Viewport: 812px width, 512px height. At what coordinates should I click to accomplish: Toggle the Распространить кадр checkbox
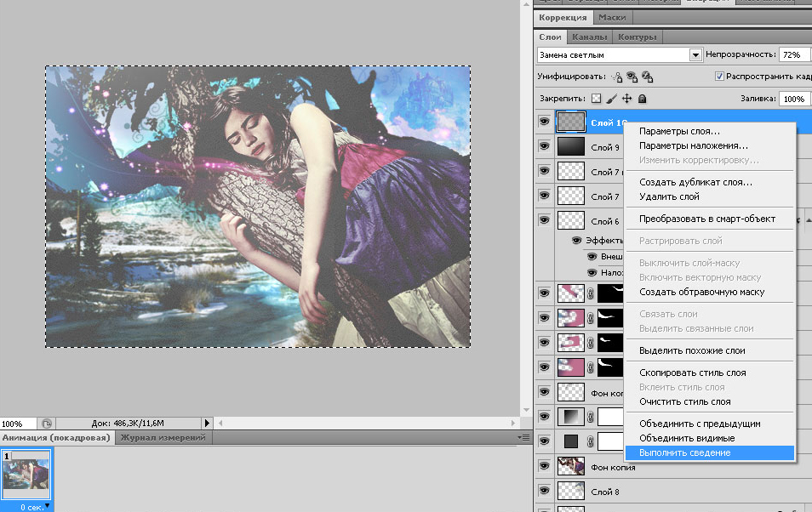[718, 76]
